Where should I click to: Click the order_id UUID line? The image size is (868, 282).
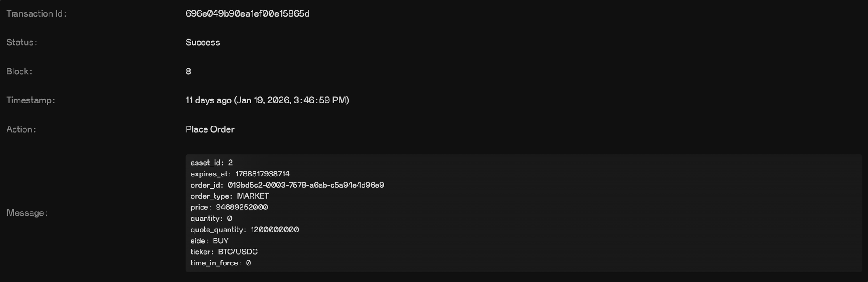287,185
